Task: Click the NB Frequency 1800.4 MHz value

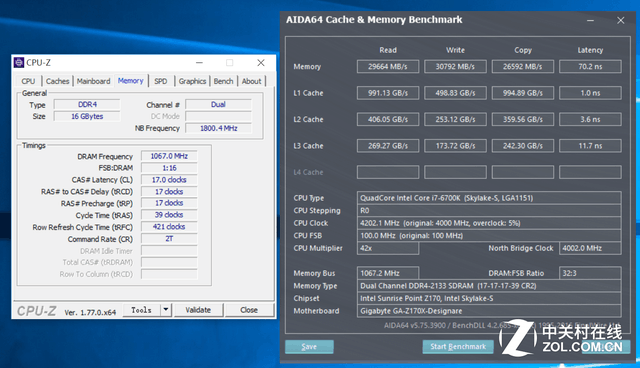Action: pos(218,128)
